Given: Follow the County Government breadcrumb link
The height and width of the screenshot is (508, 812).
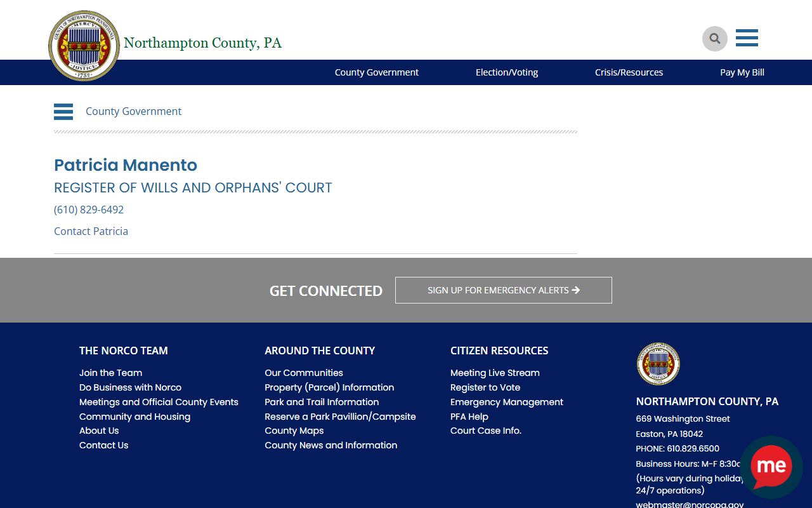Looking at the screenshot, I should click(x=133, y=111).
